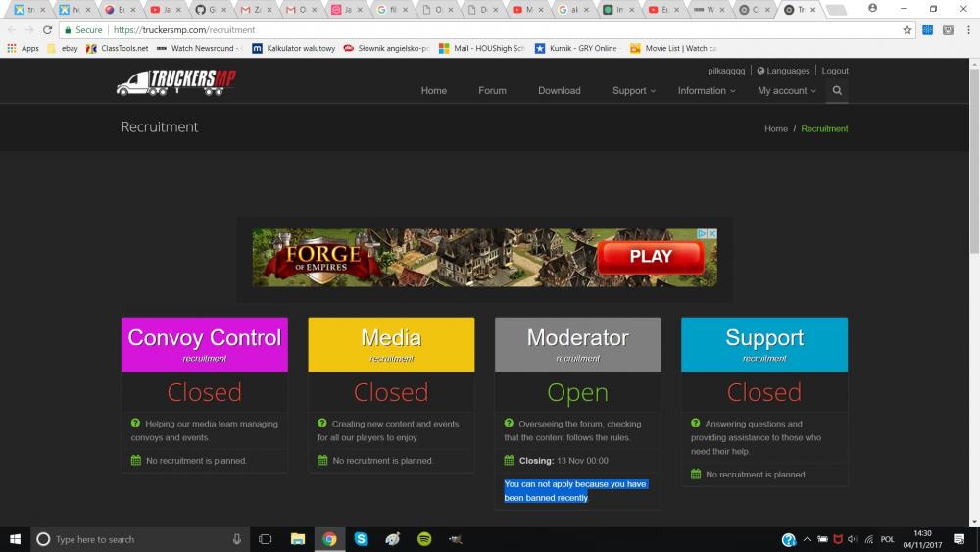Bookmark this page with the star icon
This screenshot has width=980, height=552.
[907, 30]
